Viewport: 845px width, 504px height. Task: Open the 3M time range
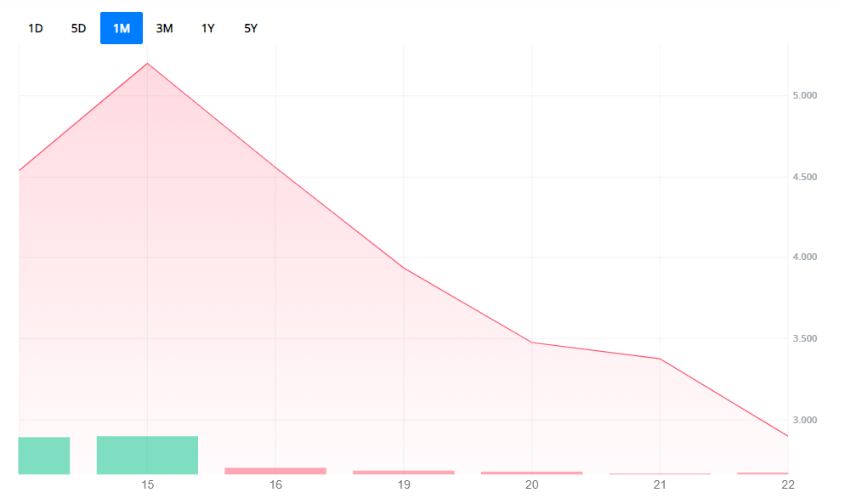164,28
